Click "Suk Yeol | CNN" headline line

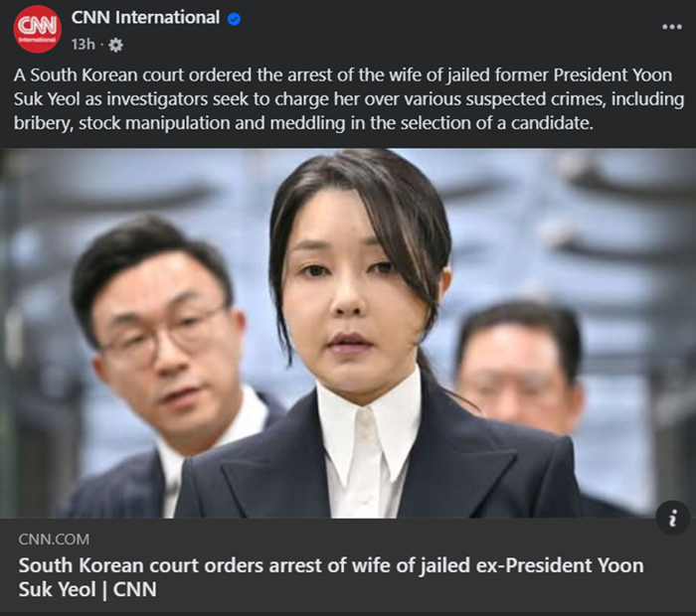point(87,589)
